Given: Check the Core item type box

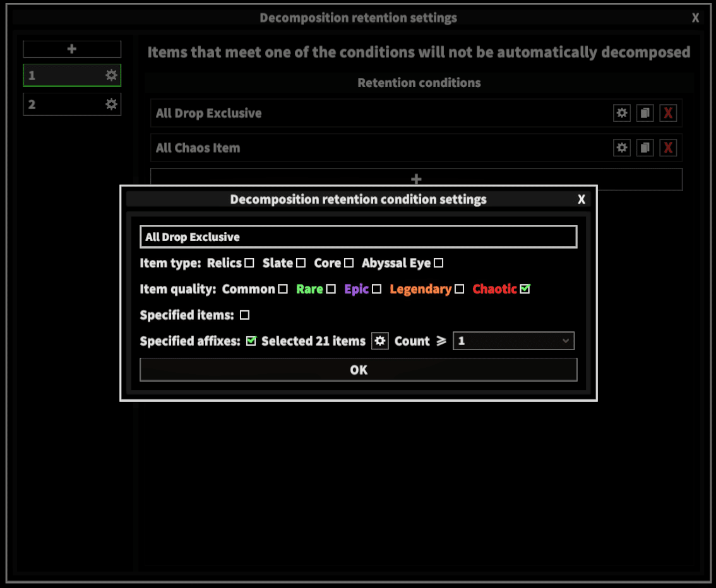Looking at the screenshot, I should 349,263.
